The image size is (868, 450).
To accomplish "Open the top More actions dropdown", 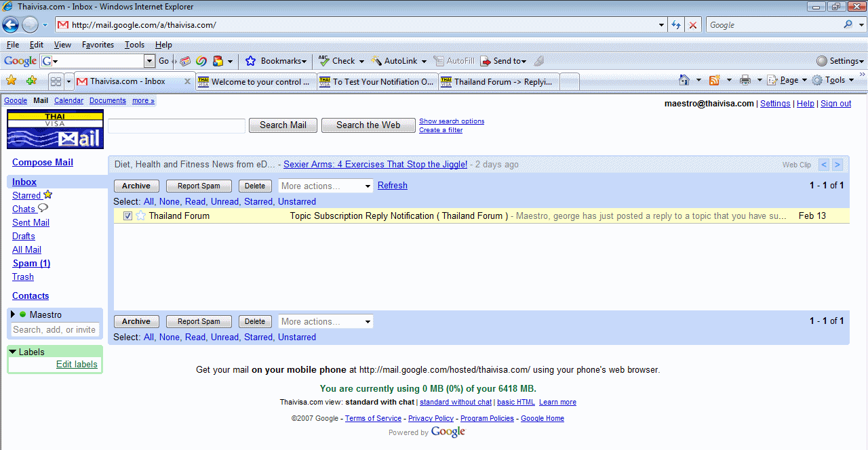I will point(325,186).
